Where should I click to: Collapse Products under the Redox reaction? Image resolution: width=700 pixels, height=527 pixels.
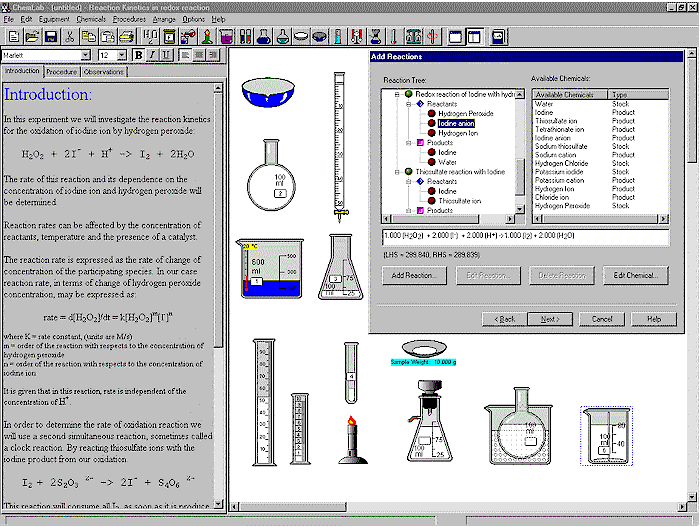408,143
